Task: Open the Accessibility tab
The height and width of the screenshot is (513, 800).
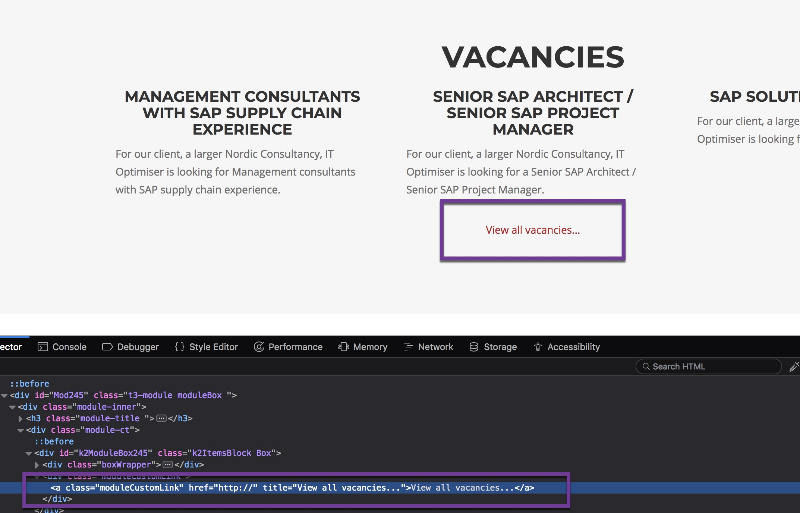Action: [567, 347]
